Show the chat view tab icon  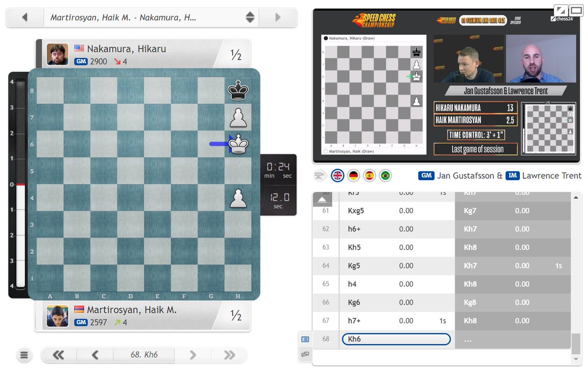click(305, 354)
